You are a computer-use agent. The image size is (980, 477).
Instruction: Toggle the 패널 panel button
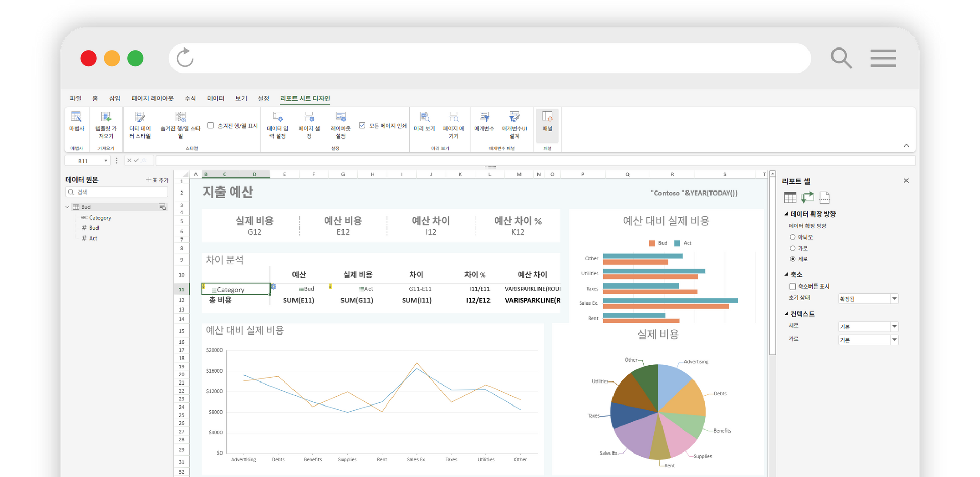tap(547, 122)
